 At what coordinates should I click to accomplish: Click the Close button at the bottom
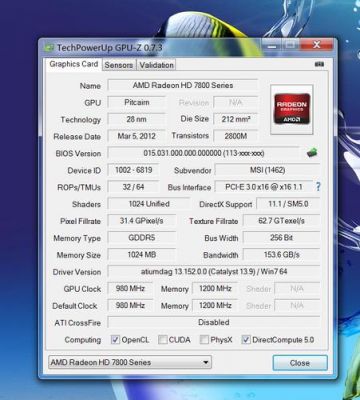300,363
